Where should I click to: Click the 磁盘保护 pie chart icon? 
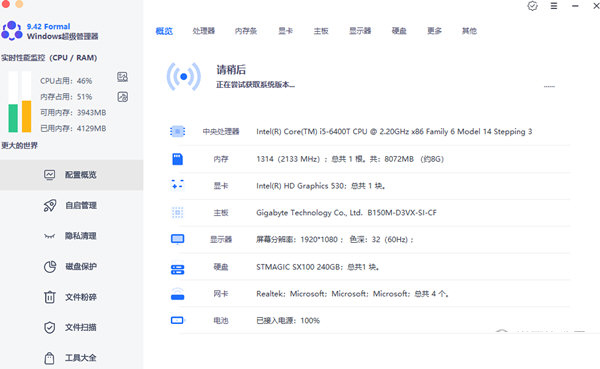pos(50,266)
